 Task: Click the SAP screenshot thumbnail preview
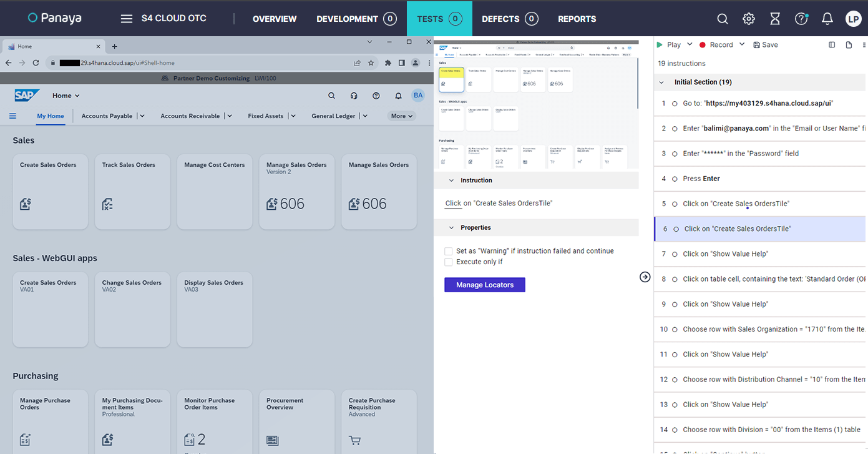[536, 106]
